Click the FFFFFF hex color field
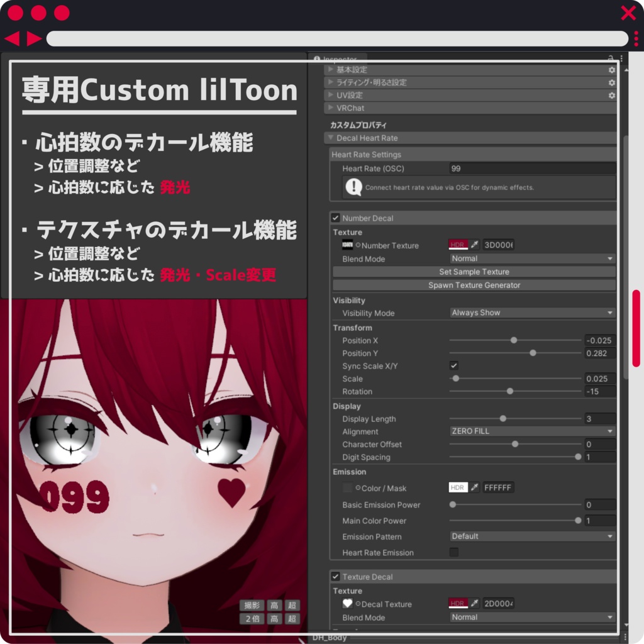Image resolution: width=644 pixels, height=644 pixels. click(498, 487)
